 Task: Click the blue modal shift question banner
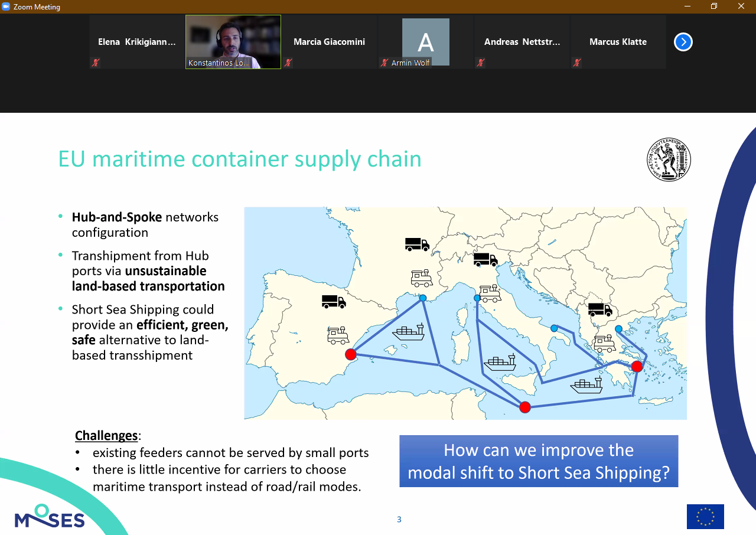539,461
